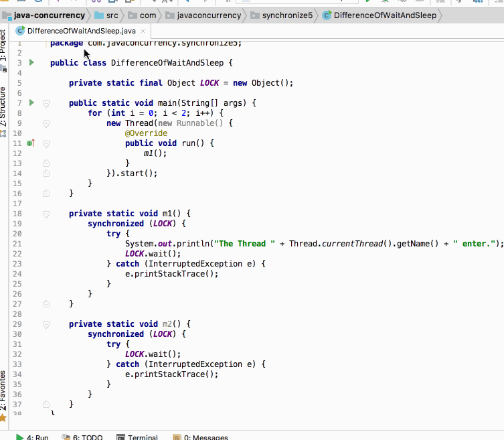504x440 pixels.
Task: Click the fold end marker on line 14
Action: tap(46, 173)
